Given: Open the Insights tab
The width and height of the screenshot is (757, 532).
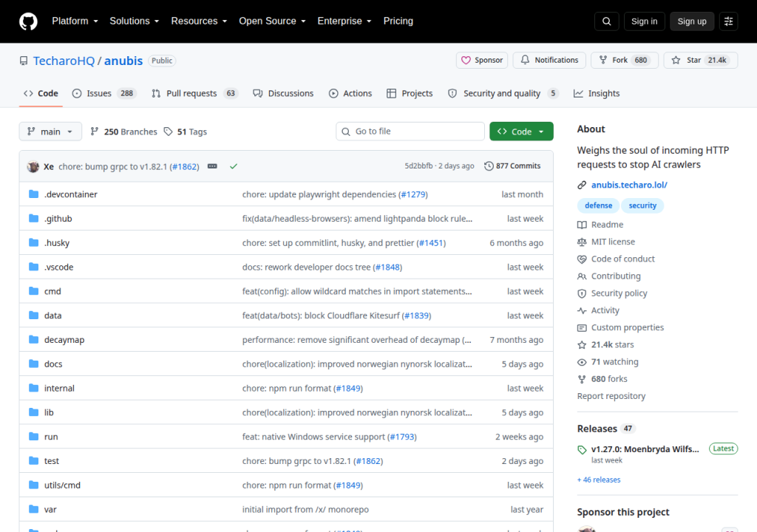Looking at the screenshot, I should (x=597, y=93).
